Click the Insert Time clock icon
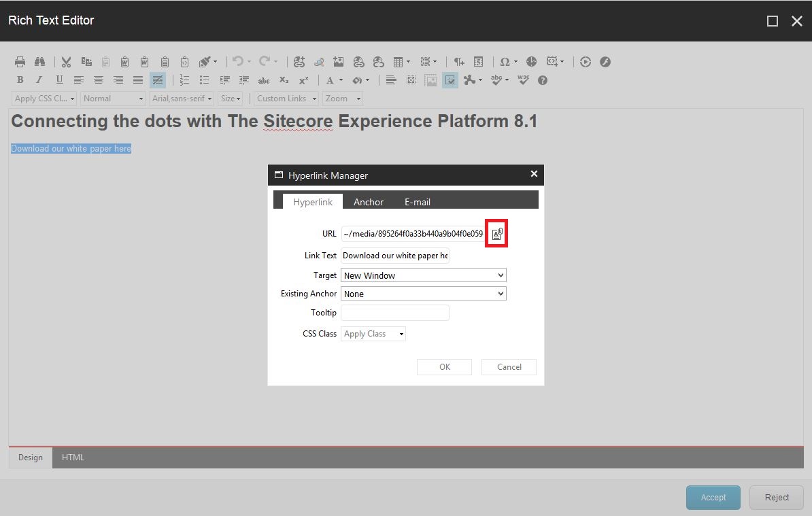The height and width of the screenshot is (516, 812). click(531, 62)
